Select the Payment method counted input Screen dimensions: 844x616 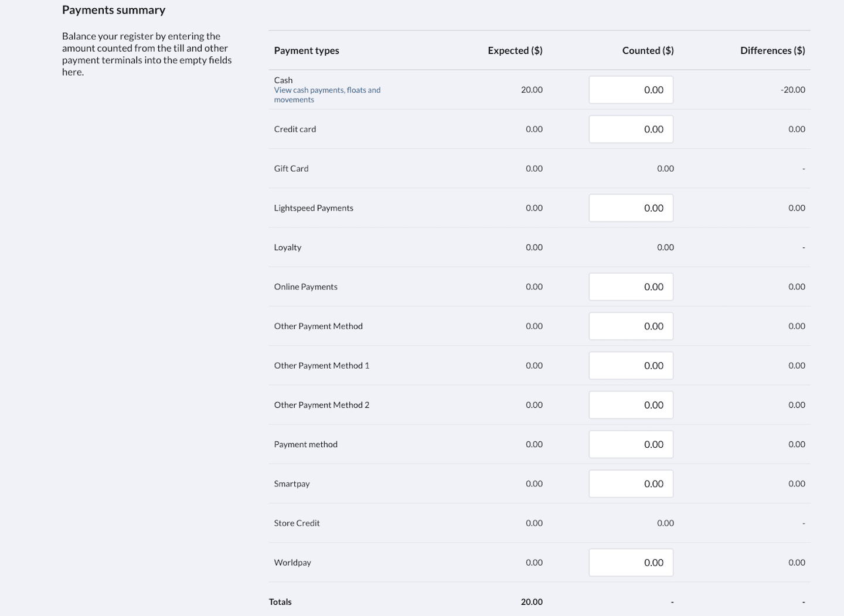click(x=631, y=444)
